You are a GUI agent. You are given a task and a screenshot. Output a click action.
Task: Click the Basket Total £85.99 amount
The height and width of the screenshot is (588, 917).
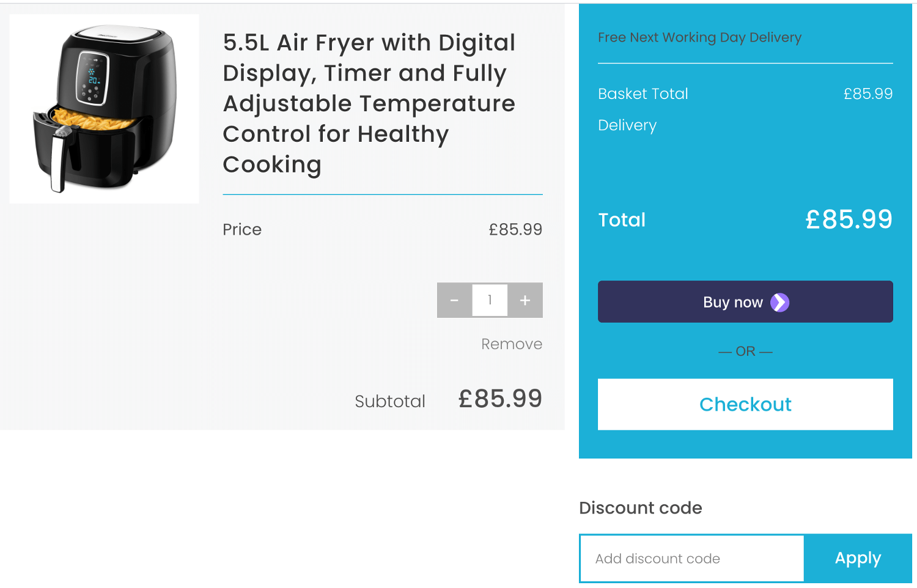867,94
